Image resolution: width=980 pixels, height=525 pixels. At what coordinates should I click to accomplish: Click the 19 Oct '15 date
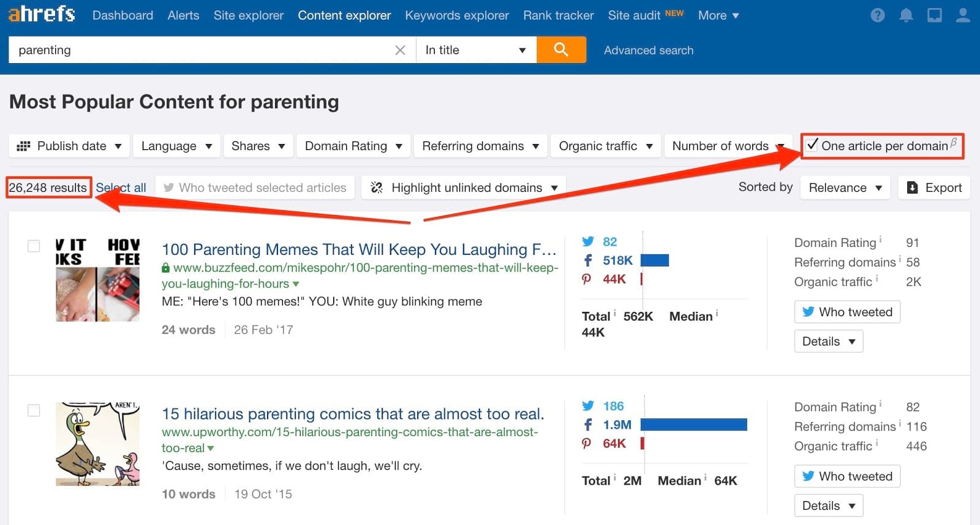coord(263,494)
